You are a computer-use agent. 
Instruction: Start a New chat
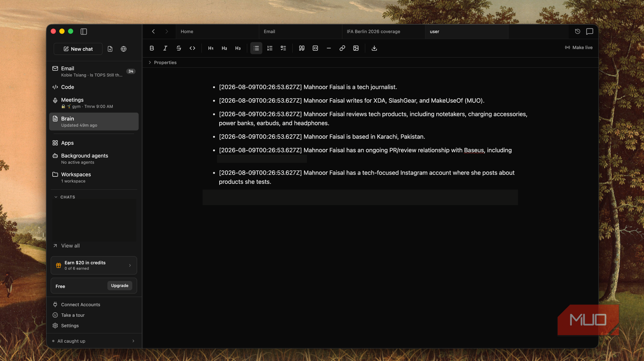coord(78,49)
